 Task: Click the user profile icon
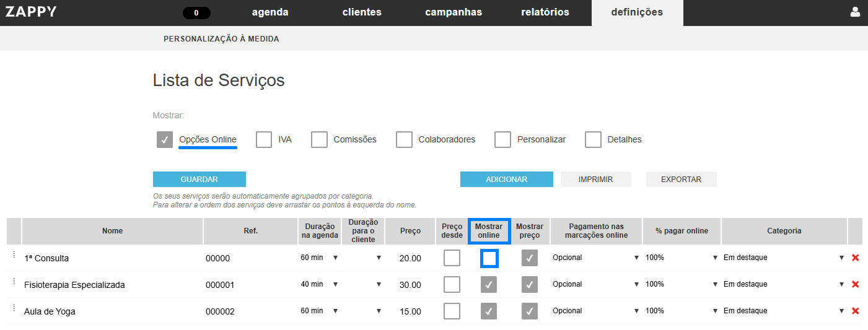click(x=856, y=12)
